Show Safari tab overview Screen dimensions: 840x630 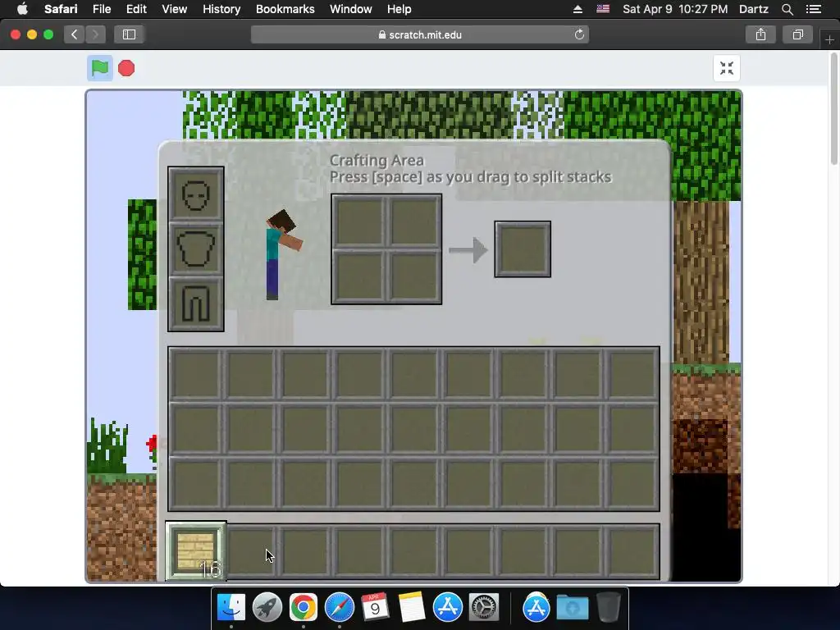click(x=797, y=34)
